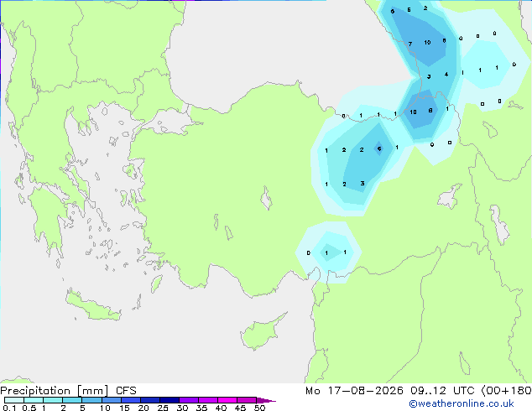Click the "45" legend scale label
This screenshot has height=411, width=532.
click(x=240, y=408)
